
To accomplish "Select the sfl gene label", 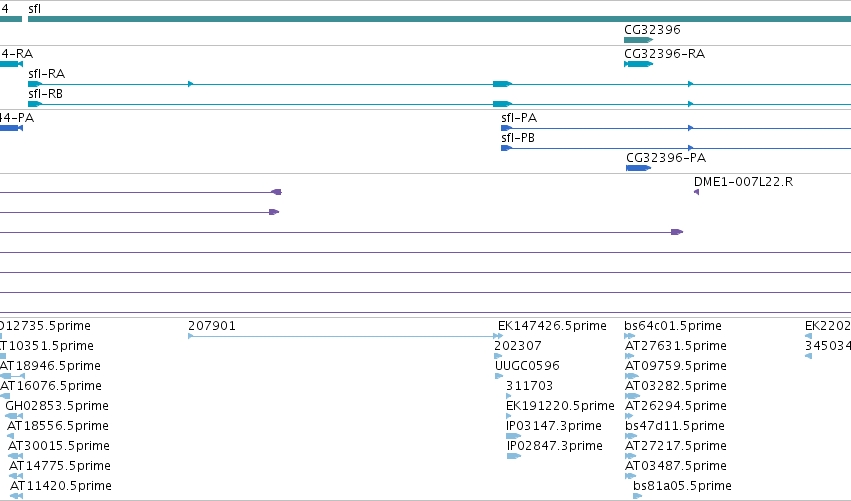I will coord(34,9).
